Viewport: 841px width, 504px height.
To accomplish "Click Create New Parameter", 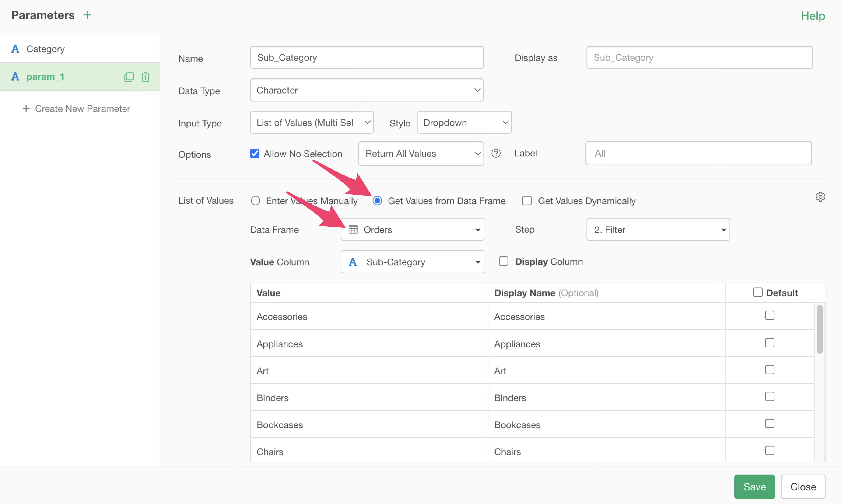I will (x=76, y=108).
